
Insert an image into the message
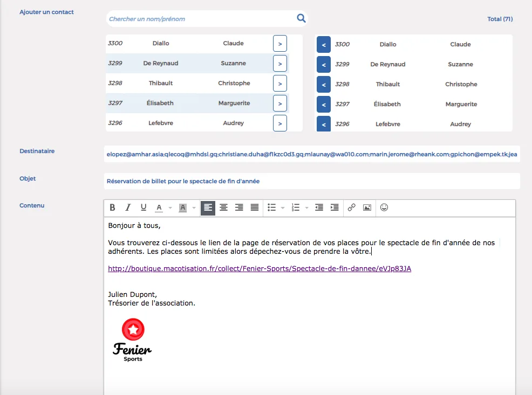coord(367,207)
